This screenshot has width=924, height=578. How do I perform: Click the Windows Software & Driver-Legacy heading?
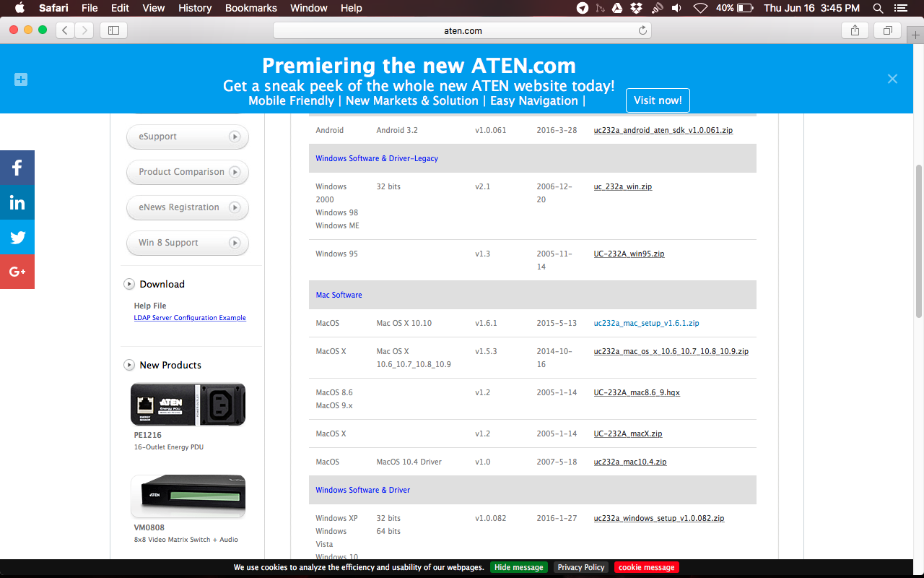click(x=377, y=158)
